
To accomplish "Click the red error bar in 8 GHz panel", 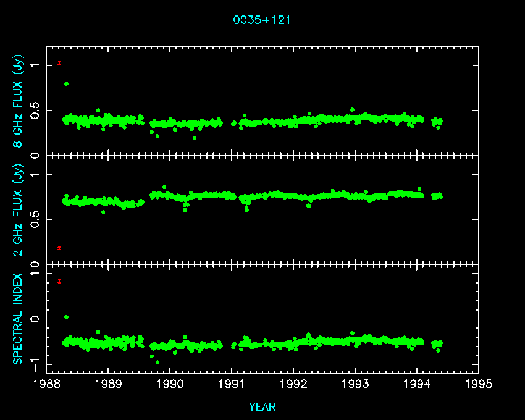I will 59,62.
